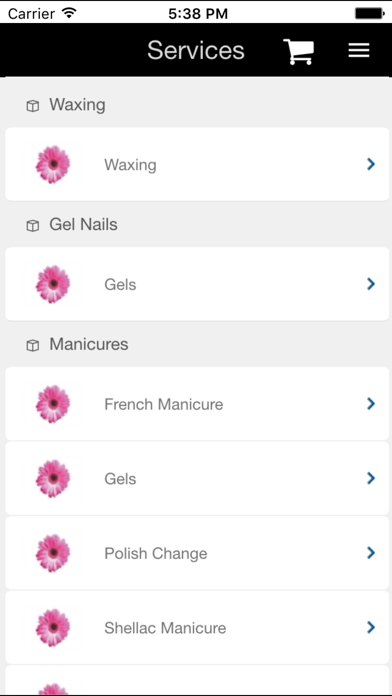Expand the Polish Change chevron
Screen dimensions: 392x696
371,553
